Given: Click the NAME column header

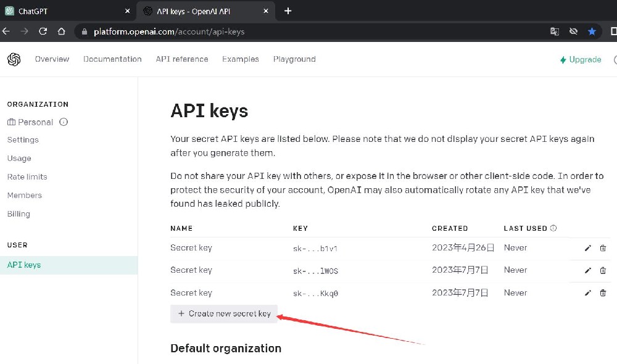Looking at the screenshot, I should [x=181, y=228].
